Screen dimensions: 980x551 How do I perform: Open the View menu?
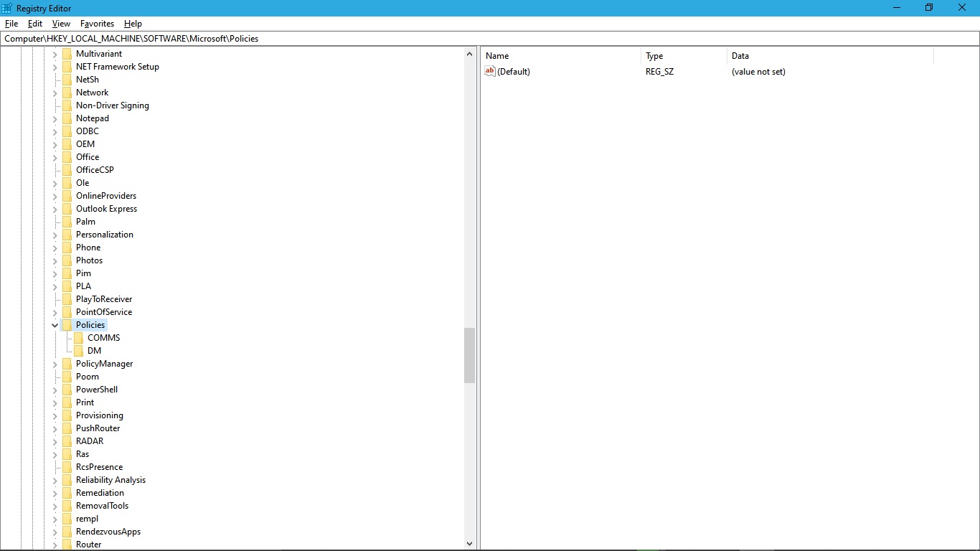tap(61, 24)
